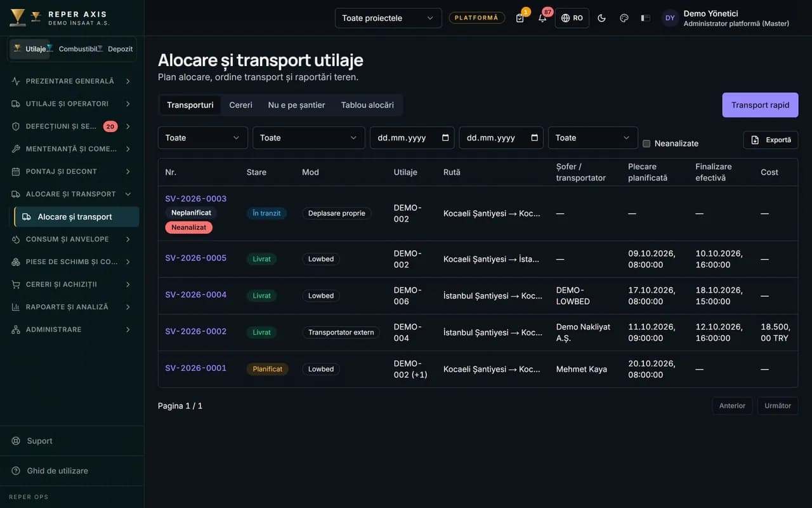Image resolution: width=812 pixels, height=508 pixels.
Task: Click the Piese de Schimb boxes icon
Action: click(16, 262)
